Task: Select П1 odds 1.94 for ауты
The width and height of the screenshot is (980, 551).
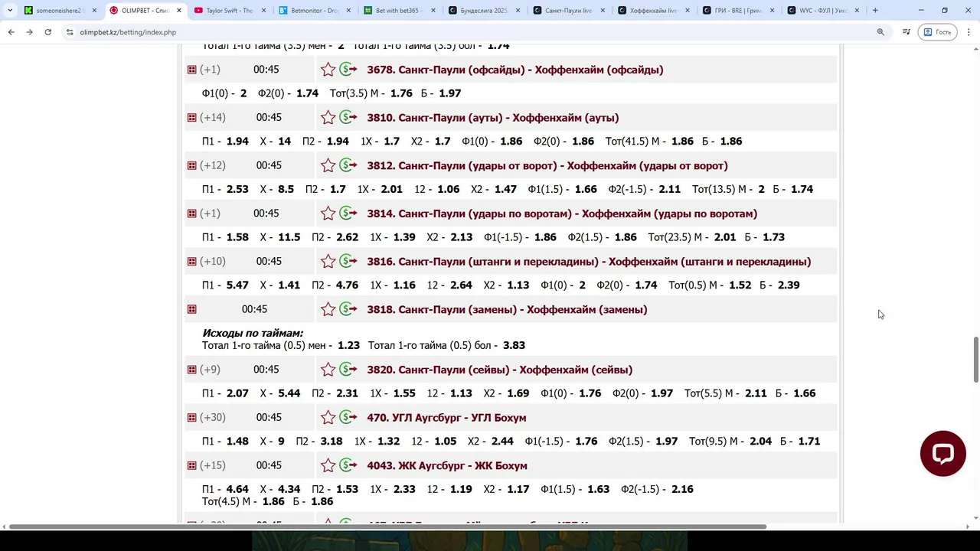Action: (237, 142)
